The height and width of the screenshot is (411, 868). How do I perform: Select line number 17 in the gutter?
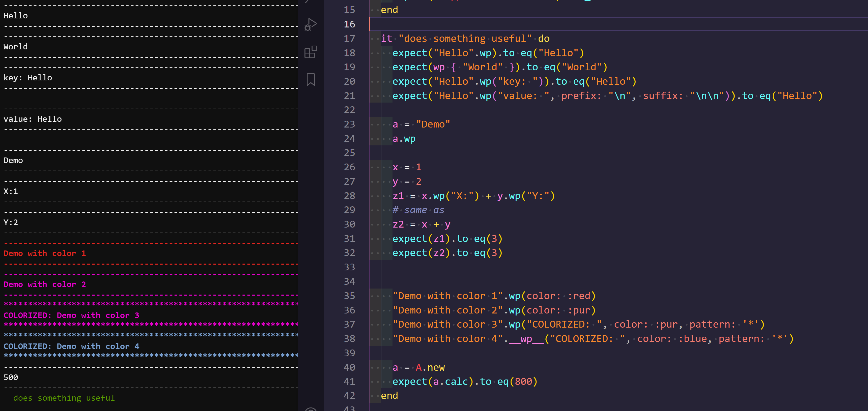click(349, 38)
